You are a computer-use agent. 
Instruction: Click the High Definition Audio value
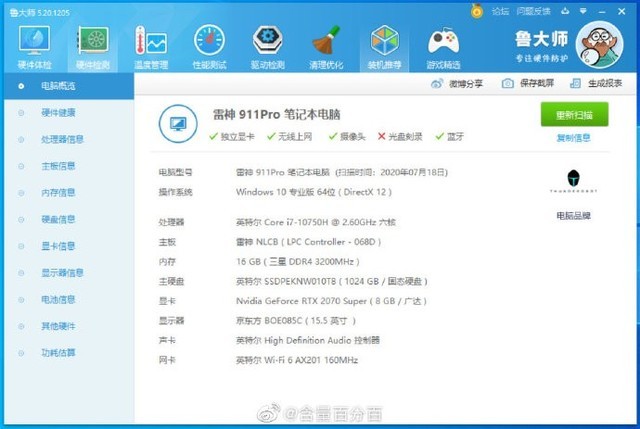click(x=307, y=340)
